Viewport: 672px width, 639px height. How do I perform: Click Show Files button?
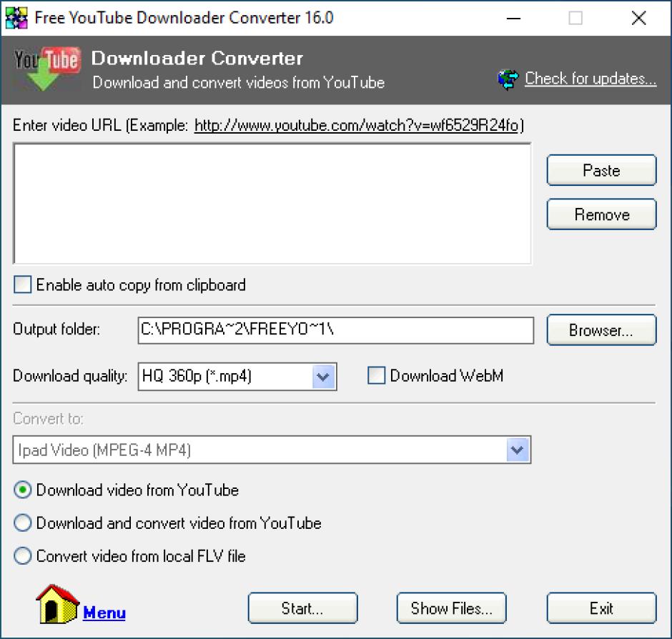[452, 608]
